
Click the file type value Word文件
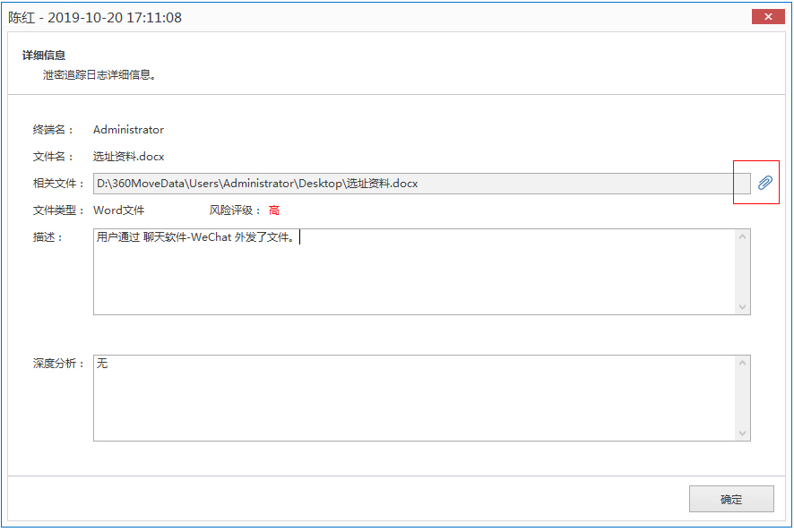(118, 210)
